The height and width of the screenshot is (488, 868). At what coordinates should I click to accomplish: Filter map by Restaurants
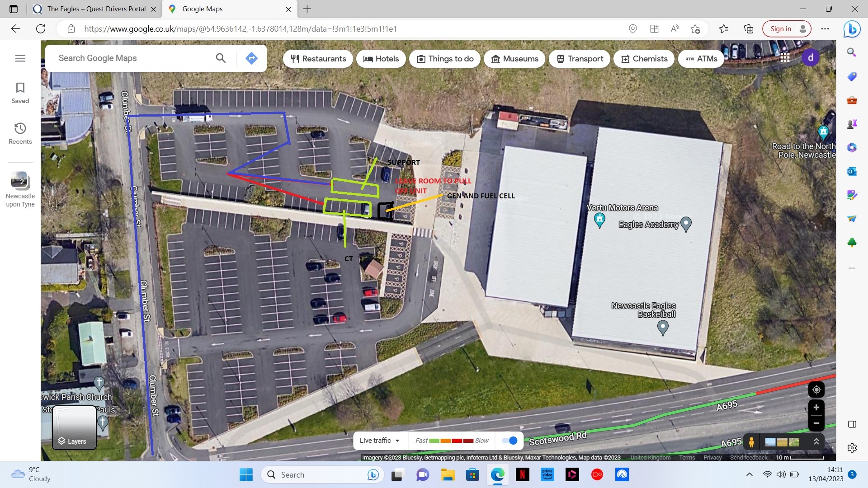point(318,59)
